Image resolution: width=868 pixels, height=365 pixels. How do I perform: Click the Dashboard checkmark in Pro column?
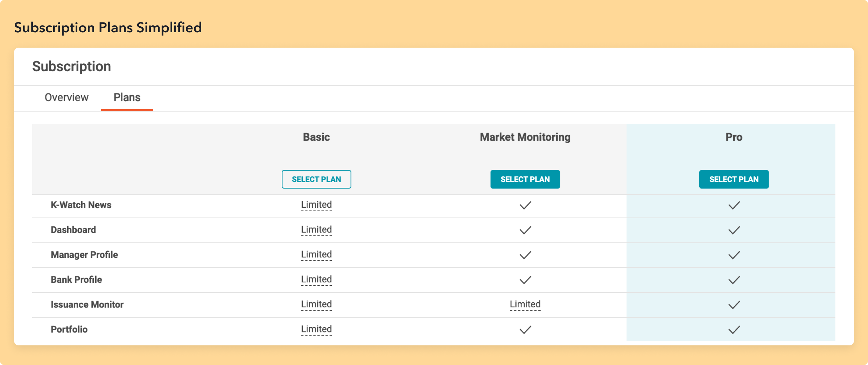(734, 230)
